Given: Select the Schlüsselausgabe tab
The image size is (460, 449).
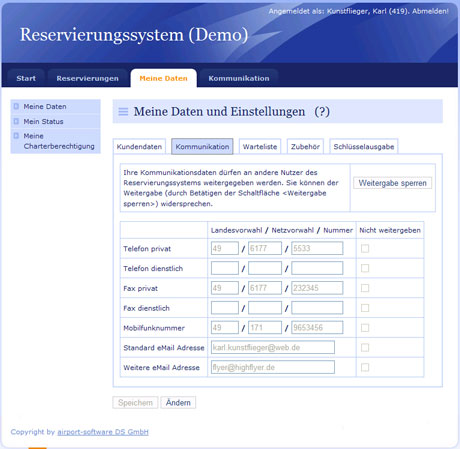Looking at the screenshot, I should [364, 147].
